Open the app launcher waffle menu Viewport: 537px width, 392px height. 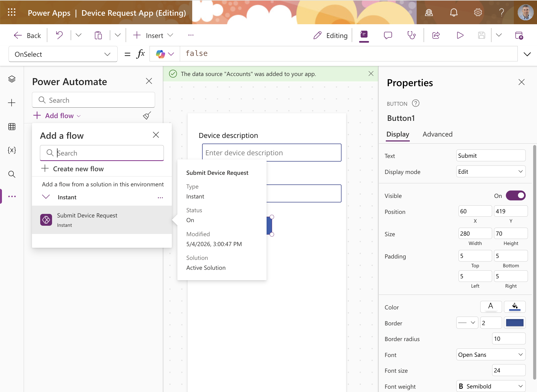click(12, 12)
